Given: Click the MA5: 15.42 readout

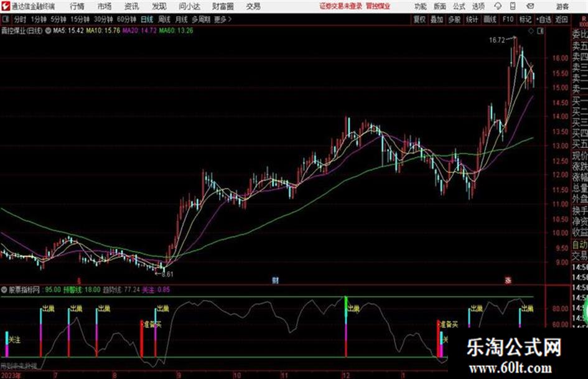Looking at the screenshot, I should [68, 30].
